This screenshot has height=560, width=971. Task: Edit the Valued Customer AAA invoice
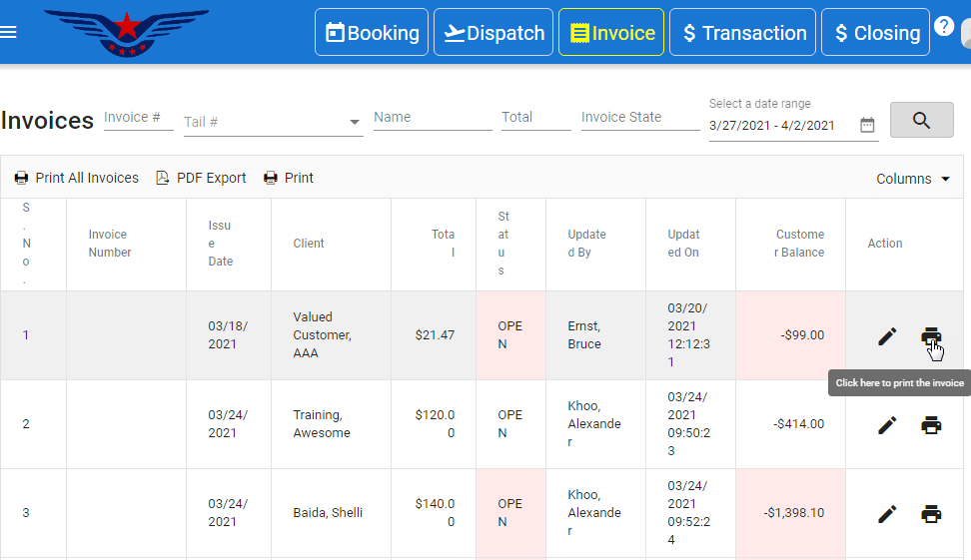click(887, 336)
